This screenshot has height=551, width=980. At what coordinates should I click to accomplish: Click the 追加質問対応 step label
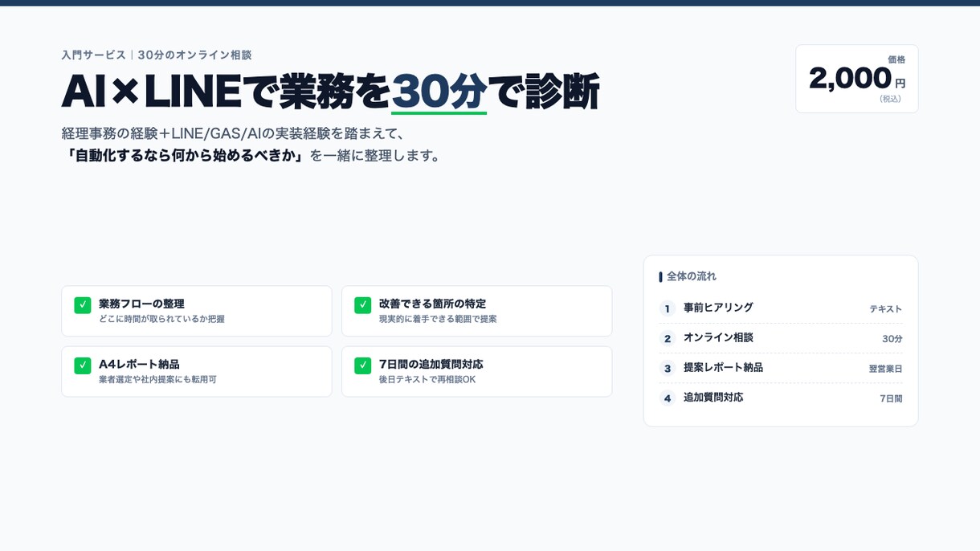(713, 397)
